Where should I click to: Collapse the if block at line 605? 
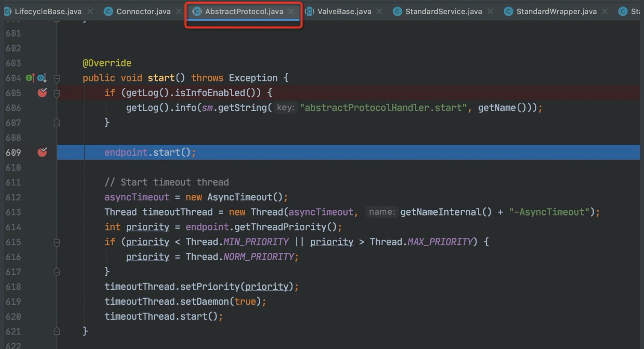point(57,93)
